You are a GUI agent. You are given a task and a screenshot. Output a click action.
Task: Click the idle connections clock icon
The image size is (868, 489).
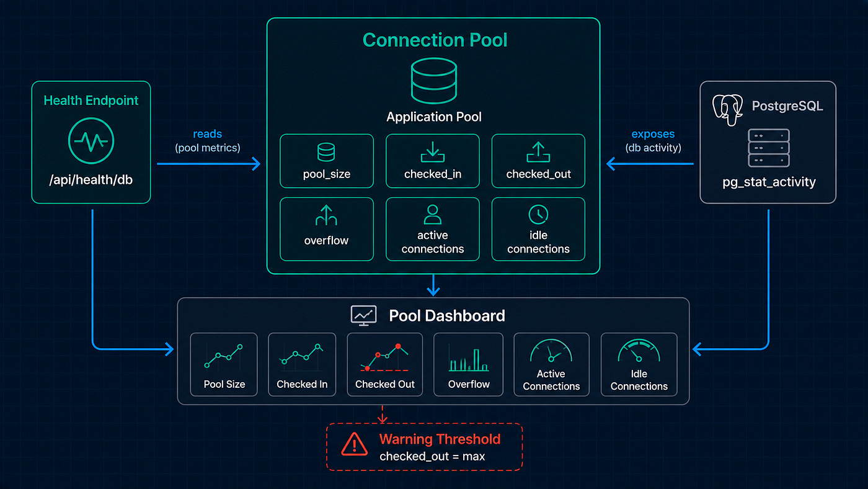pos(538,215)
